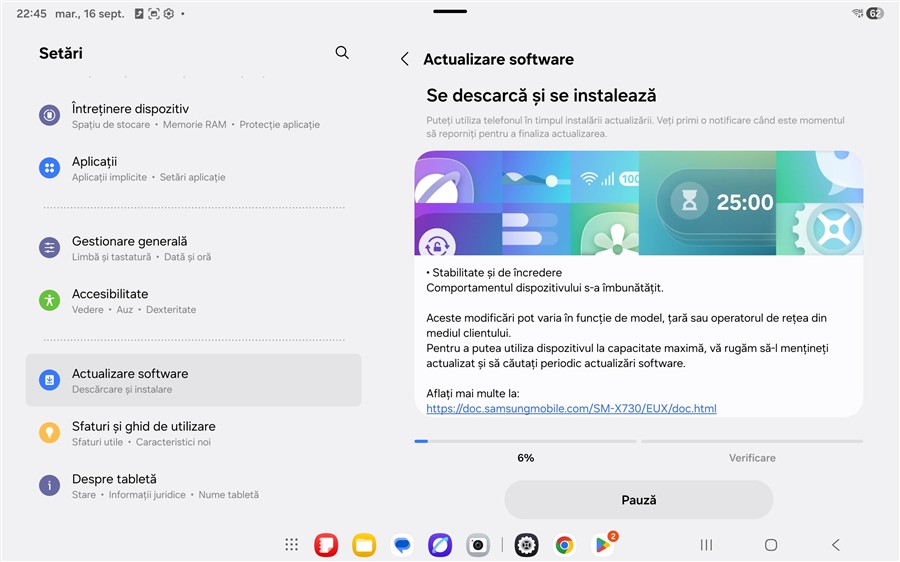Open My Files yellow folder app
The height and width of the screenshot is (562, 900).
[x=364, y=545]
